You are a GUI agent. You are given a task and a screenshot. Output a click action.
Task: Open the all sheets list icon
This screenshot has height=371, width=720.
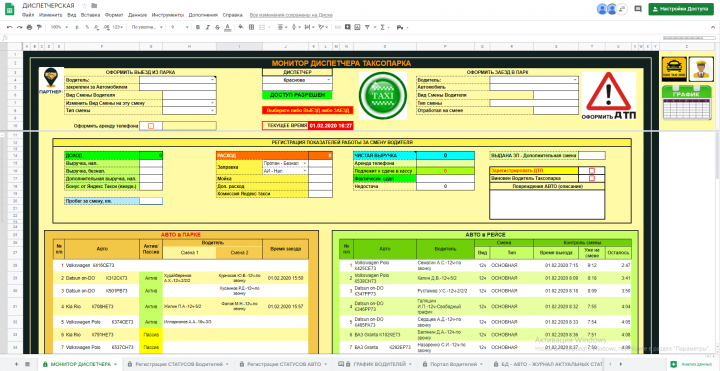[27, 364]
